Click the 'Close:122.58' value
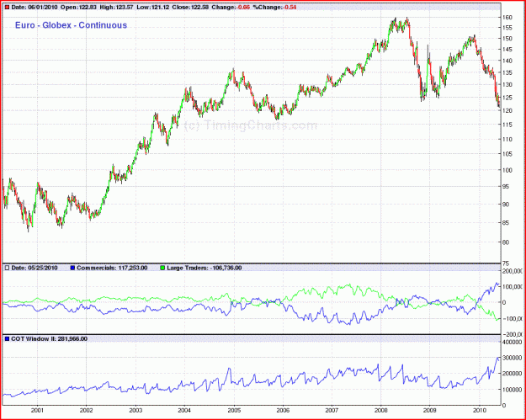 (x=190, y=7)
